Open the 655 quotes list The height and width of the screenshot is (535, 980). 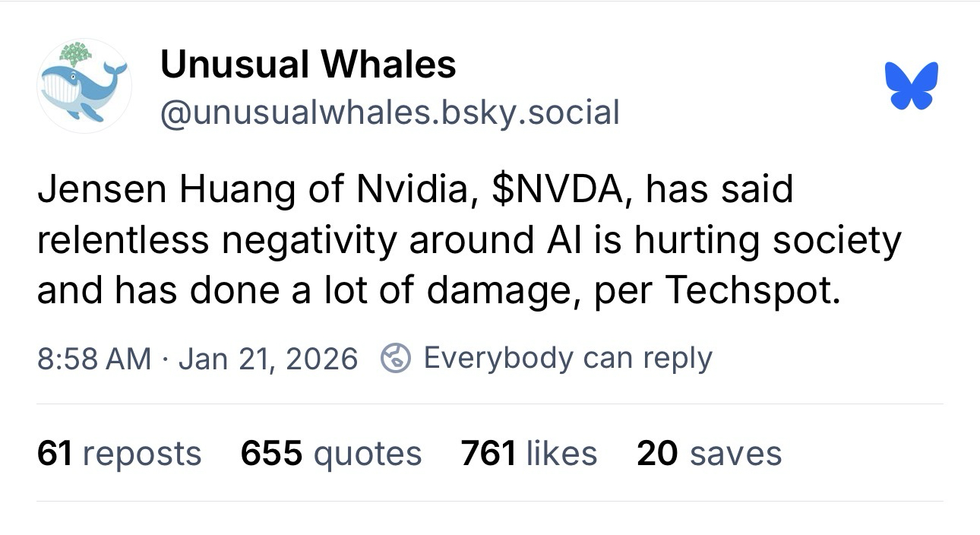click(x=330, y=454)
